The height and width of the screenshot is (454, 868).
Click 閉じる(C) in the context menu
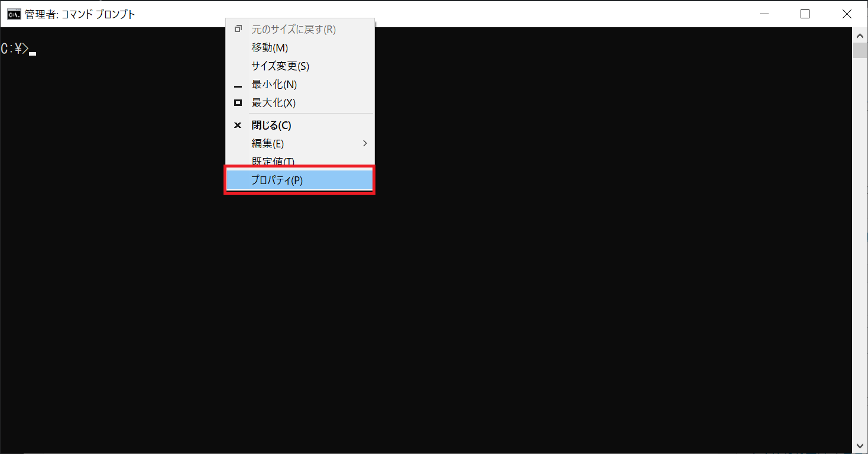300,125
